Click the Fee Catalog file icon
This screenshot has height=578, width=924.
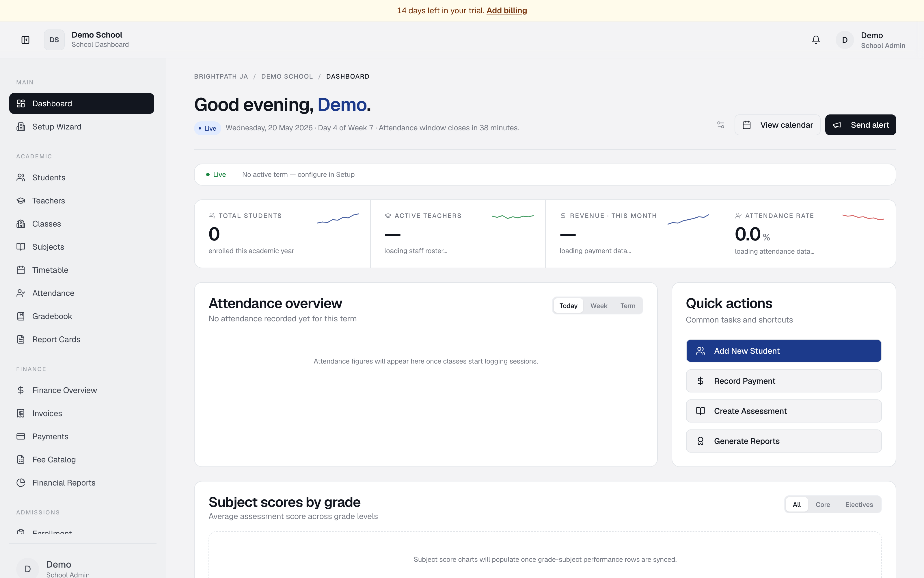(21, 460)
